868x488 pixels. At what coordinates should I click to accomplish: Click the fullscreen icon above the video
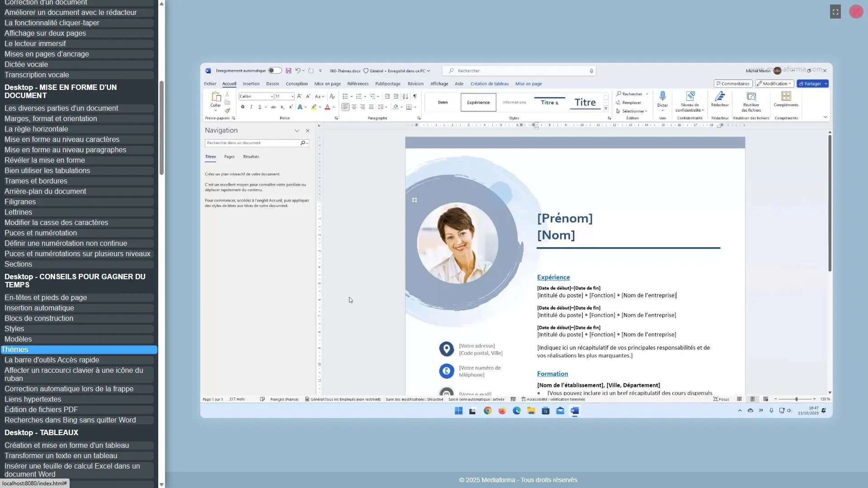[835, 12]
